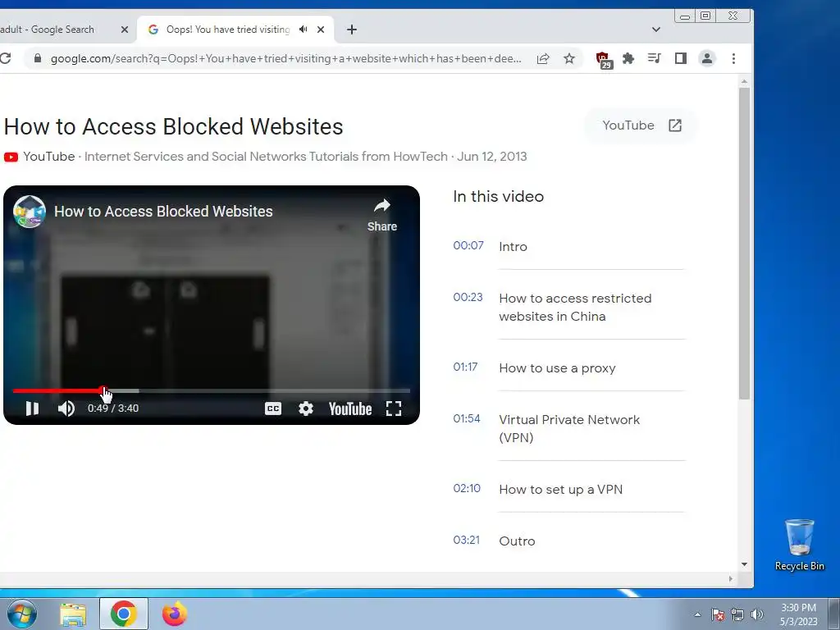Click Chrome icon in taskbar

[x=124, y=614]
